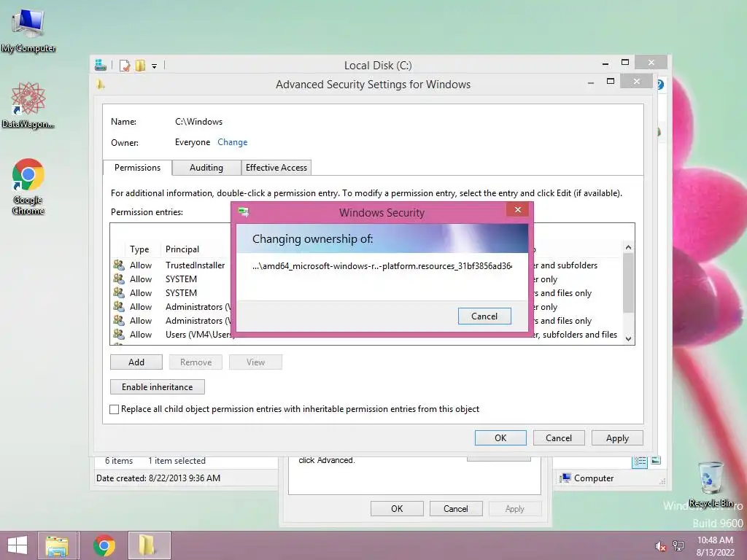Screen dimensions: 747x560
Task: Click the Add permission entry button
Action: [136, 362]
